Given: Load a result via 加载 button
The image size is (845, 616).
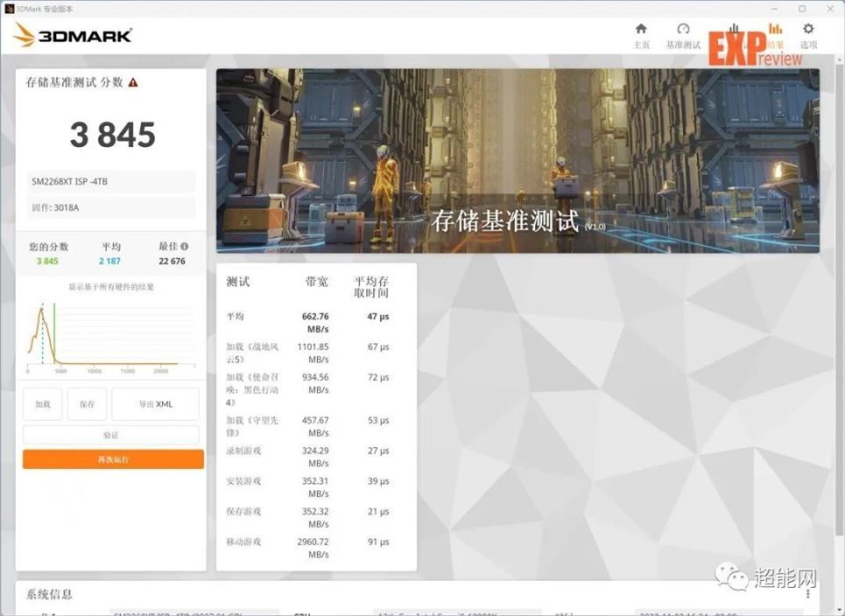Looking at the screenshot, I should pos(41,403).
